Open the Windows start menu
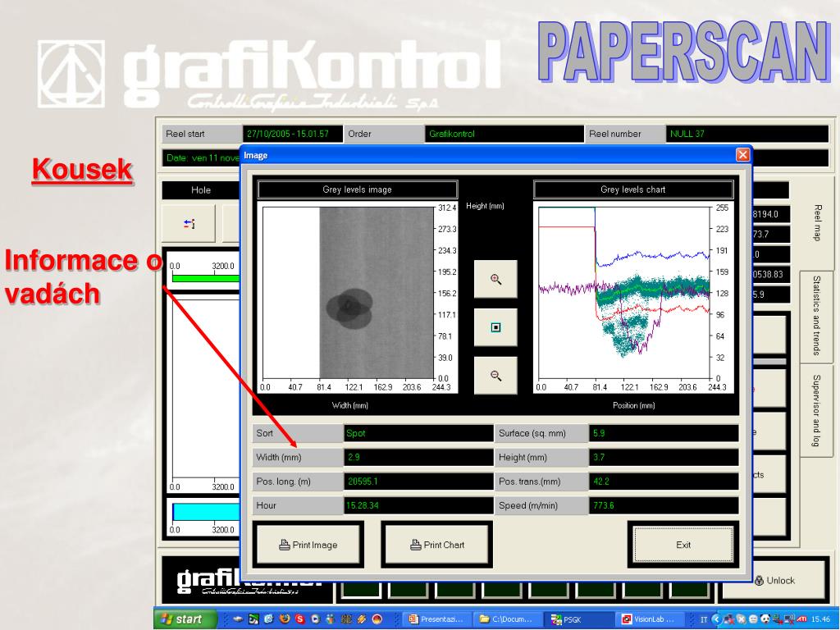Screen dimensions: 840x630 coord(186,619)
